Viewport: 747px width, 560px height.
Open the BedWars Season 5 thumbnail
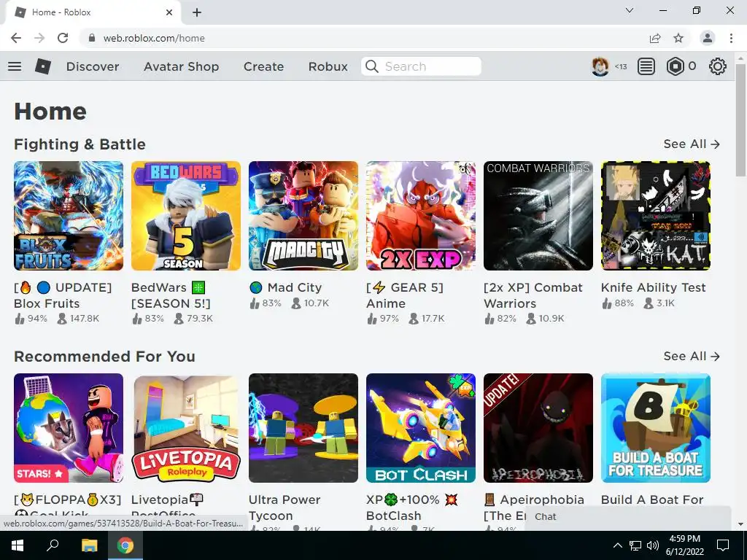[x=186, y=216]
